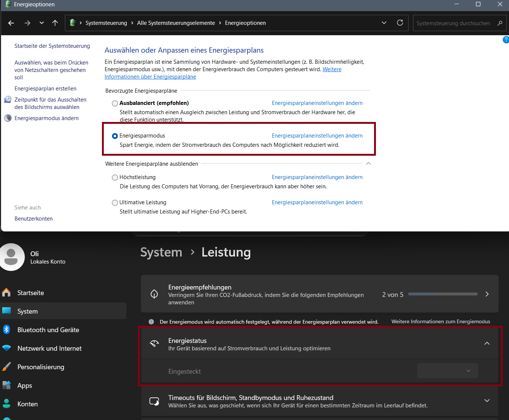Screen dimensions: 509x420
Task: Open Startseite der Systemsteuerung
Action: 52,46
